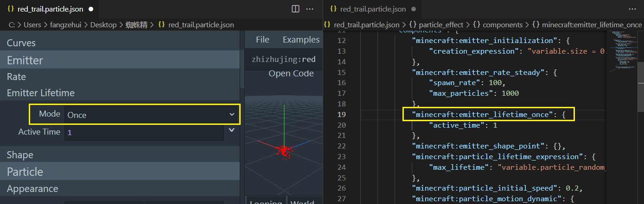Click the code minimap on the right
The image size is (644, 204).
(x=621, y=50)
